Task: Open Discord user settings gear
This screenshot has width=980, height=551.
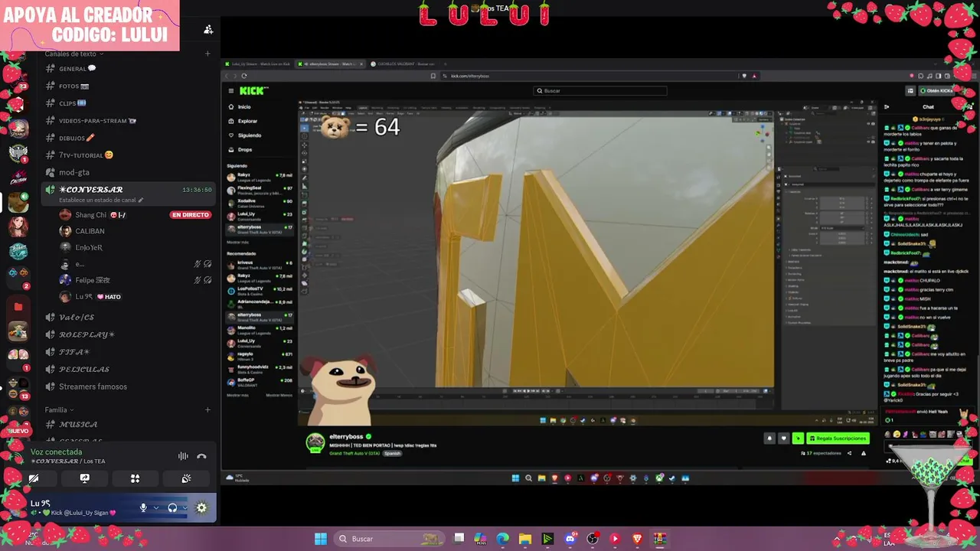Action: point(201,507)
